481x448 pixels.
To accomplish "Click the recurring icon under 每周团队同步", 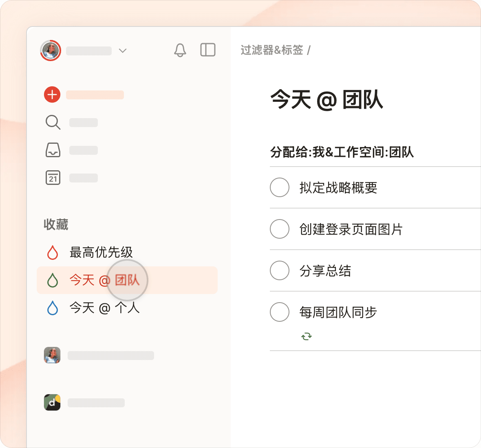I will click(307, 336).
